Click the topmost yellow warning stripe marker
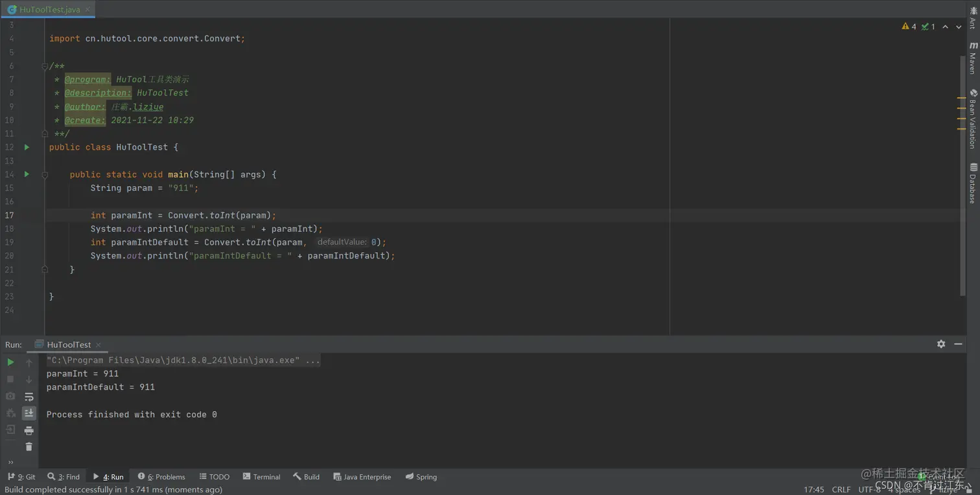Viewport: 980px width, 495px height. click(962, 98)
